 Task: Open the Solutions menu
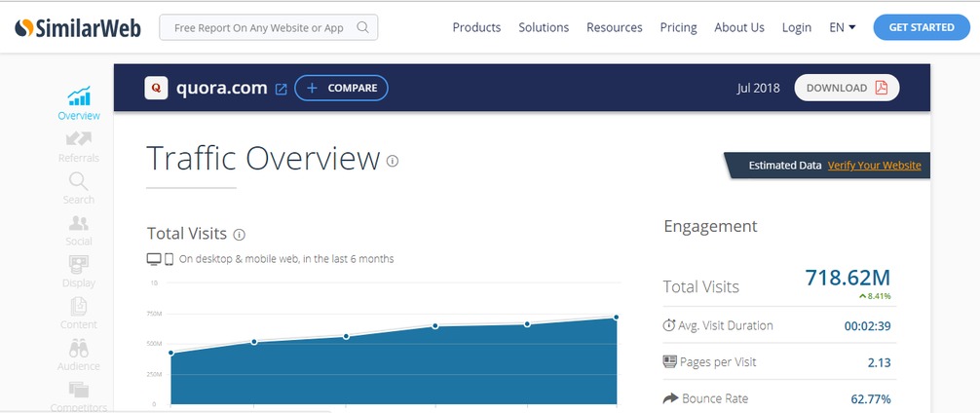tap(544, 27)
